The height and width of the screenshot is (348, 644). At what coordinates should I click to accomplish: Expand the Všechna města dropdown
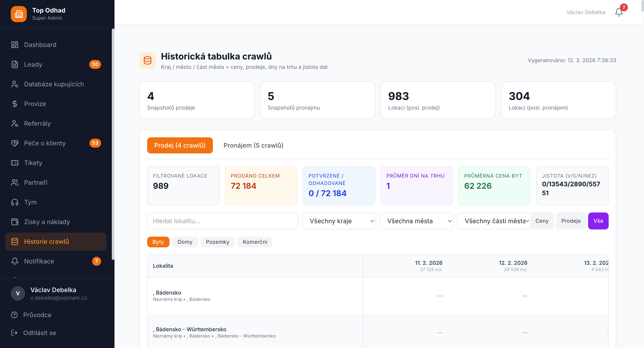pyautogui.click(x=416, y=221)
